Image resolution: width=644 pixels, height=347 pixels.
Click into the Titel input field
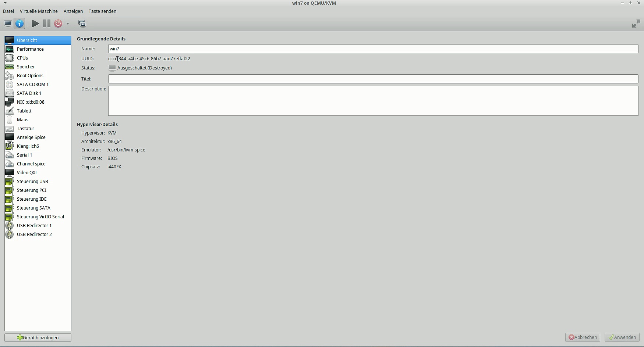coord(373,79)
